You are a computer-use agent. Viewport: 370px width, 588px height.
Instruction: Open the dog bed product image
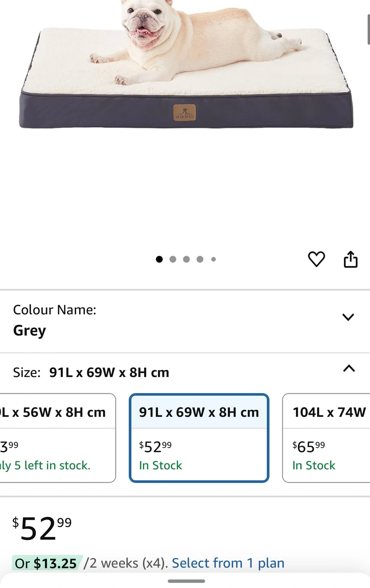tap(186, 65)
